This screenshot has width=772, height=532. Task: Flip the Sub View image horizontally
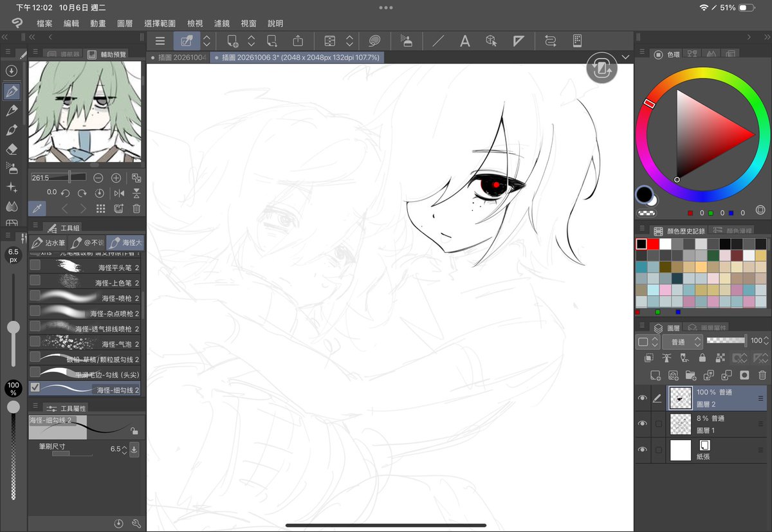pyautogui.click(x=119, y=193)
